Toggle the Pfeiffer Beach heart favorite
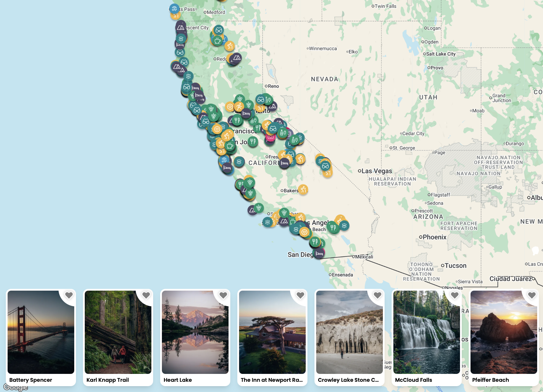Viewport: 543px width, 392px height. [532, 295]
